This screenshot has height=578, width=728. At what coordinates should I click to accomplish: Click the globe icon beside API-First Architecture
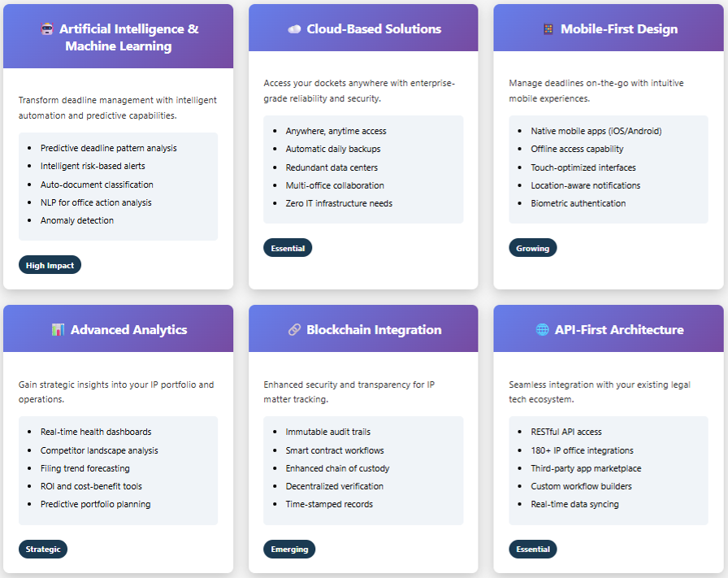[542, 330]
